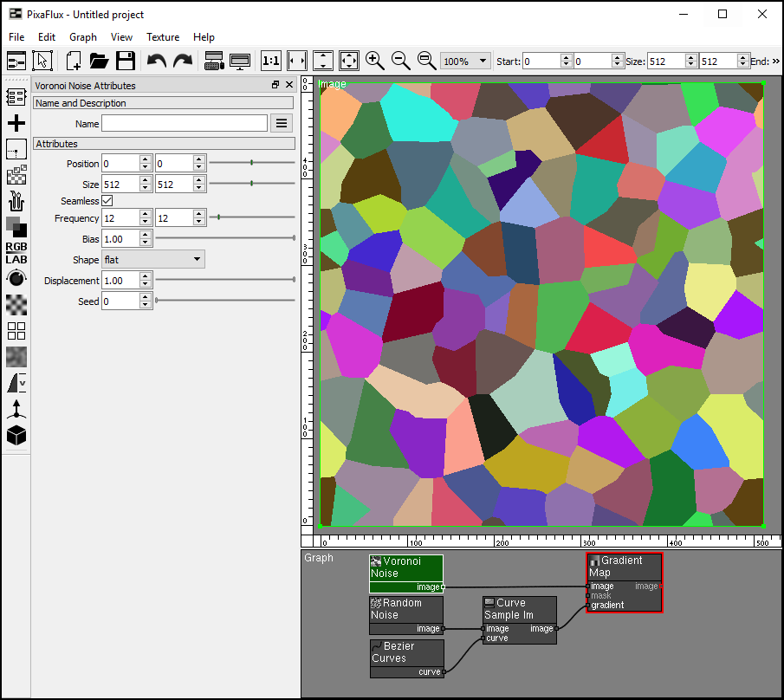Click the Redo arrow in the toolbar
784x700 pixels.
coord(183,61)
